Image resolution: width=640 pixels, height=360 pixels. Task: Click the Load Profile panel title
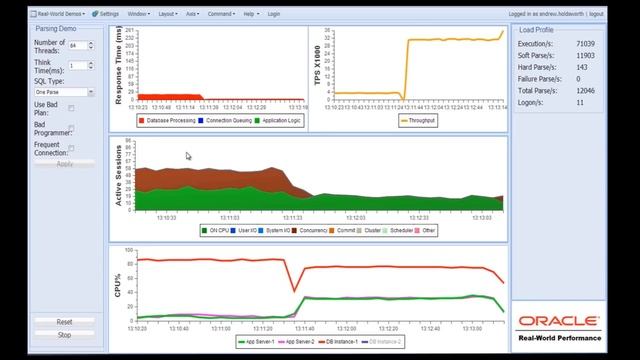tap(536, 30)
